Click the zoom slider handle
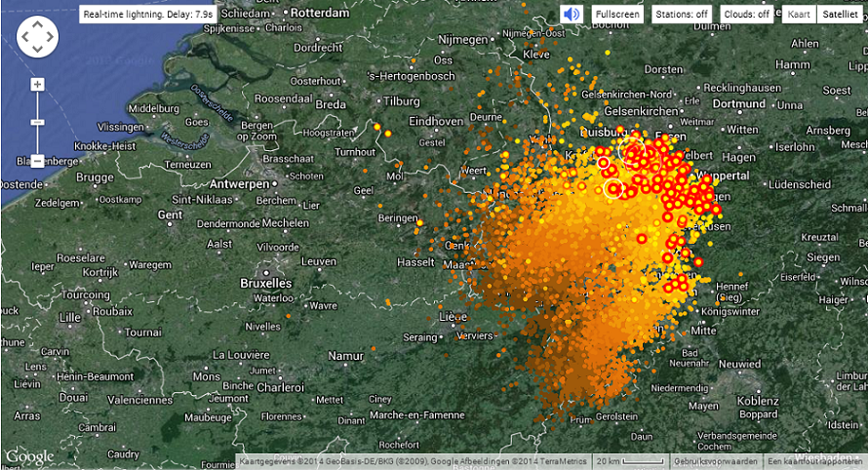 coord(38,122)
